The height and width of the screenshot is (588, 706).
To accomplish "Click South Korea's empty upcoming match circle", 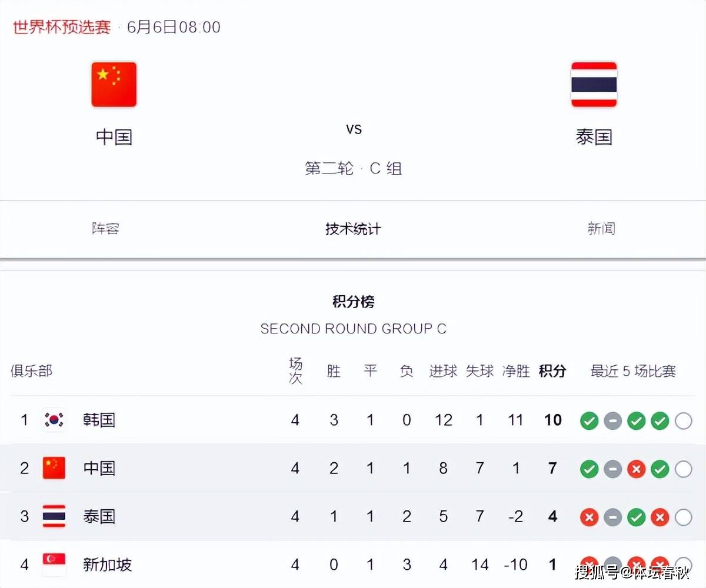I will [683, 420].
